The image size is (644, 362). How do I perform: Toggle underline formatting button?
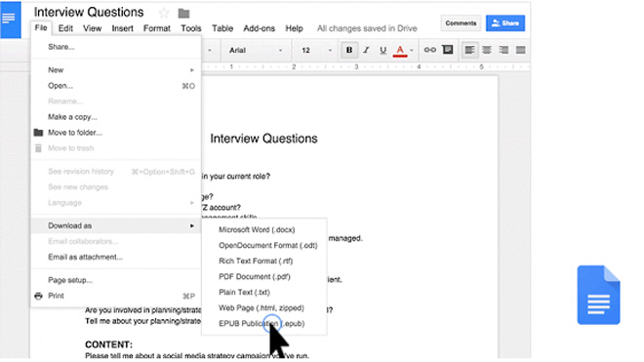click(x=382, y=50)
